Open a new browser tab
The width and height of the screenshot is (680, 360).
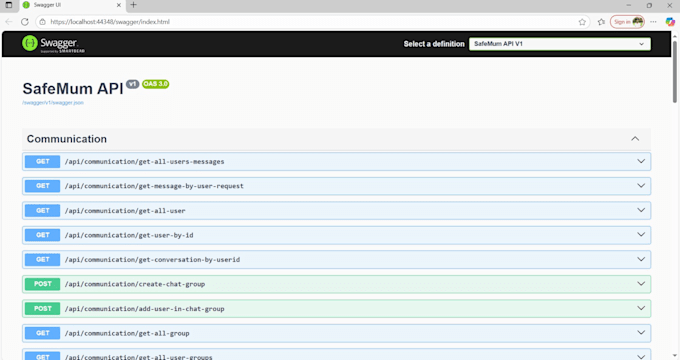133,5
